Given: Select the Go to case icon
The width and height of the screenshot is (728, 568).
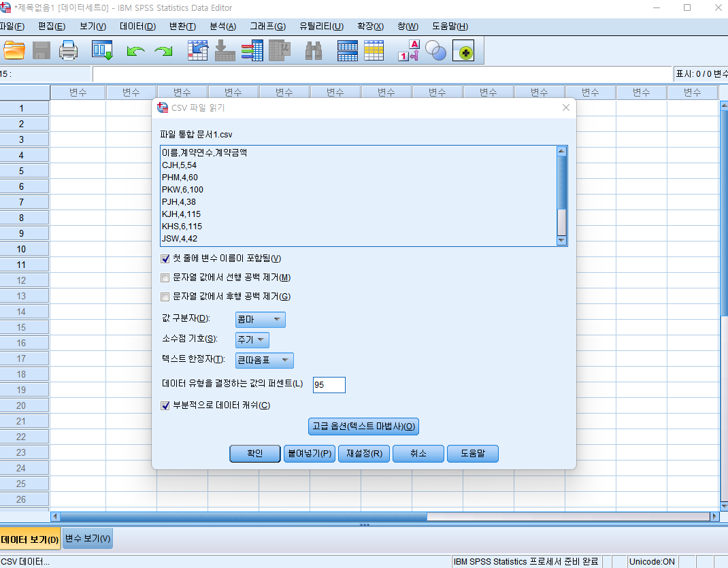Looking at the screenshot, I should [198, 50].
